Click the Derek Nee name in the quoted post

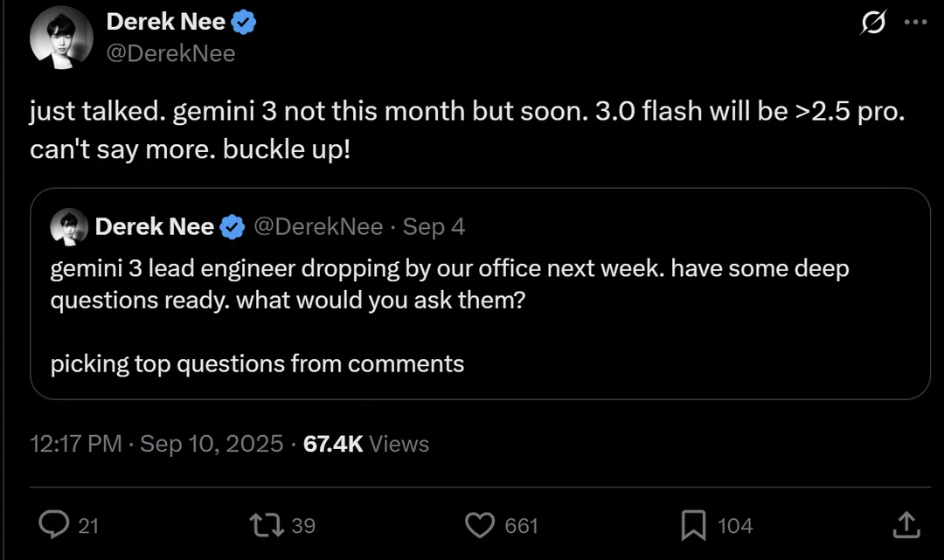(154, 227)
